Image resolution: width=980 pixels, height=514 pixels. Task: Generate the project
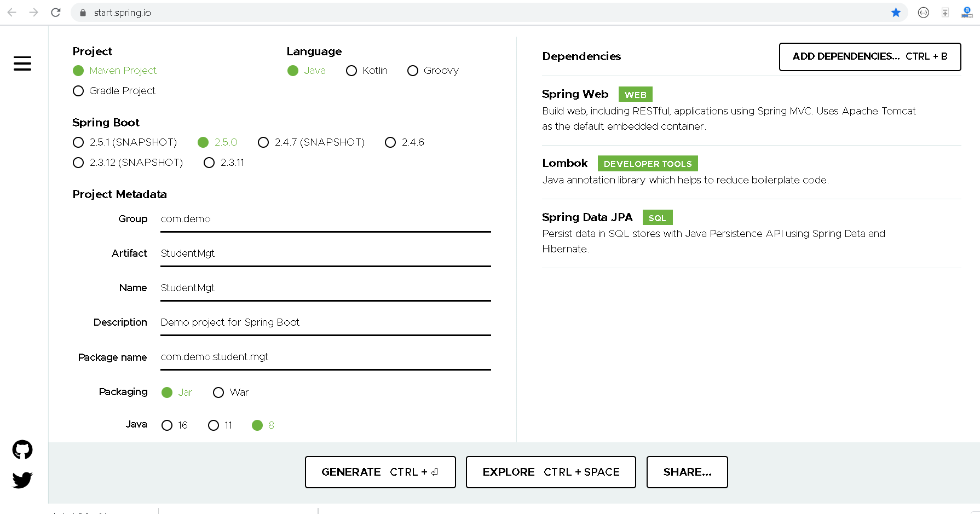coord(380,472)
